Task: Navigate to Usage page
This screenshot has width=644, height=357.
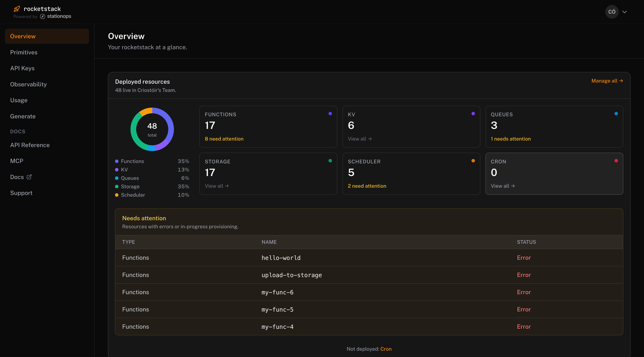Action: coord(19,100)
